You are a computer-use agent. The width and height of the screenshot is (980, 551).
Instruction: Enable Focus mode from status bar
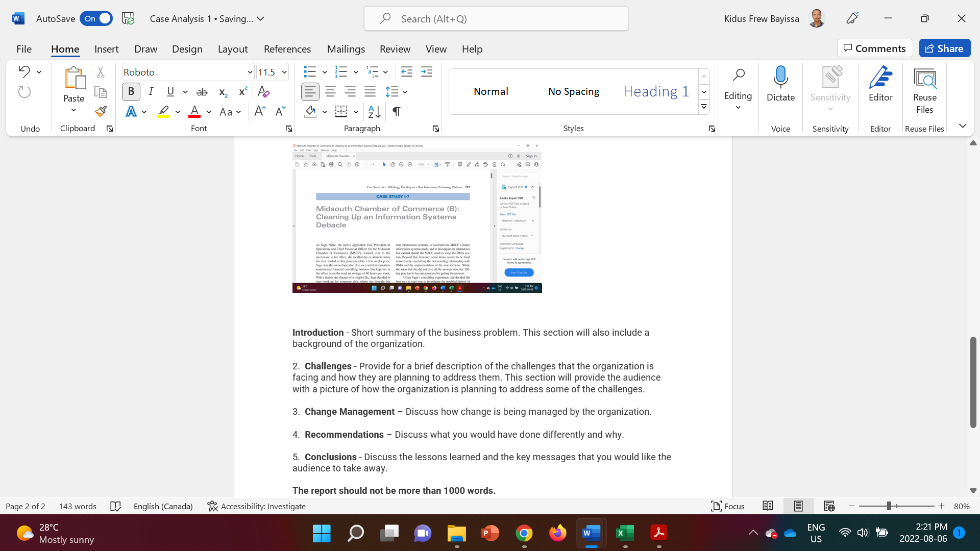click(x=727, y=506)
